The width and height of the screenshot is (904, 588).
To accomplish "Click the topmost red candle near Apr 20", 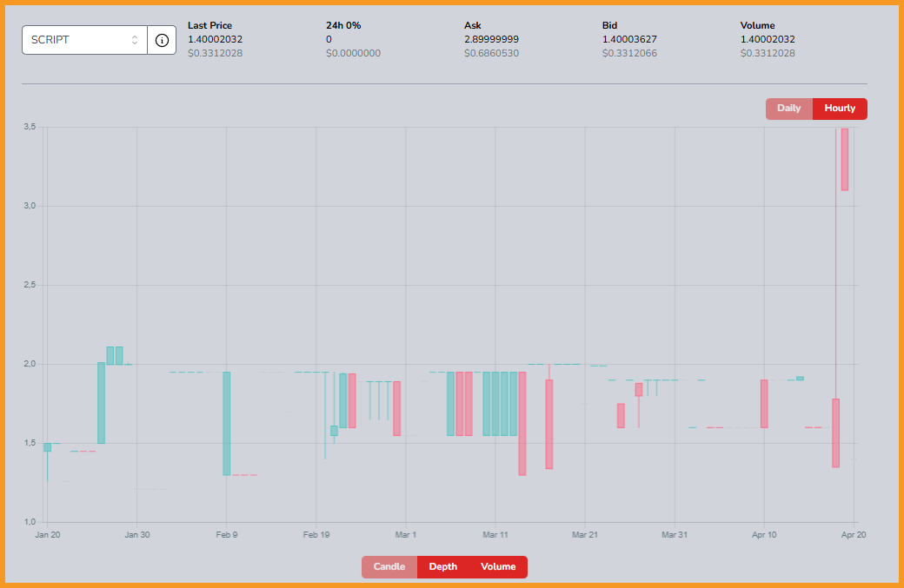I will 845,160.
